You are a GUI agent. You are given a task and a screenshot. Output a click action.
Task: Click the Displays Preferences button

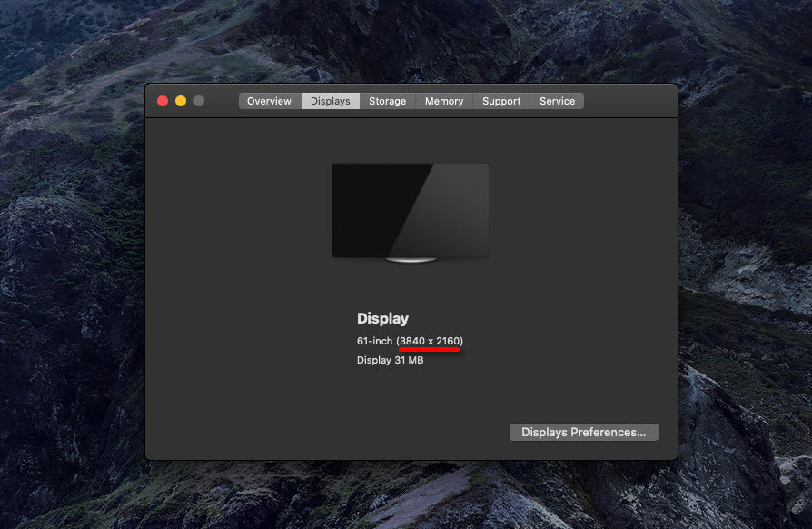point(584,432)
